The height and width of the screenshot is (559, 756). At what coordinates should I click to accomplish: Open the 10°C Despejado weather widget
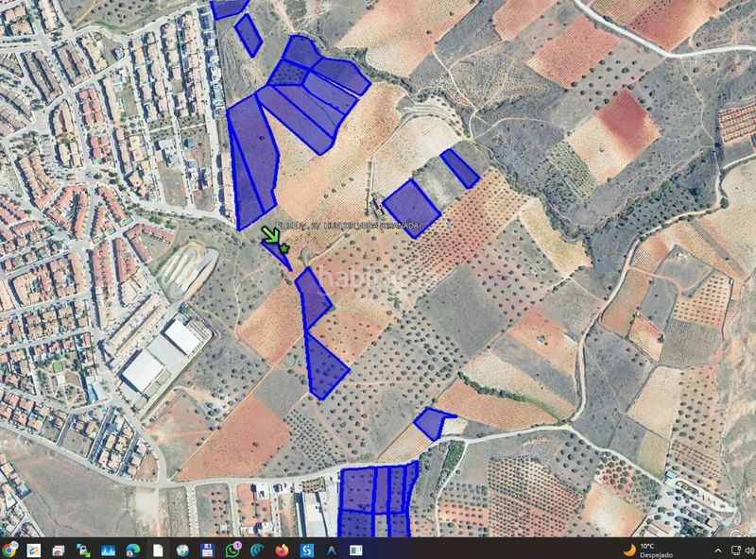tap(648, 550)
